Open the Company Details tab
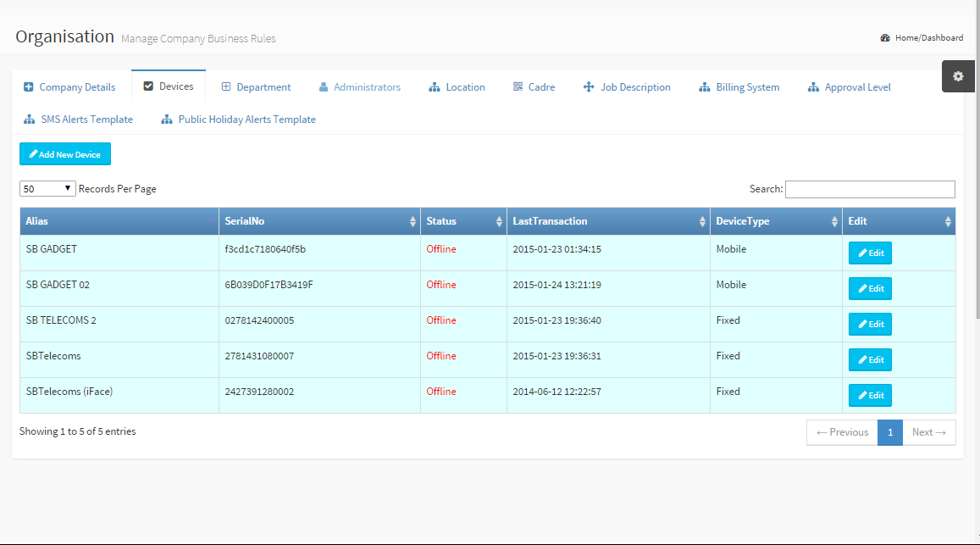Image resolution: width=980 pixels, height=545 pixels. (x=69, y=87)
